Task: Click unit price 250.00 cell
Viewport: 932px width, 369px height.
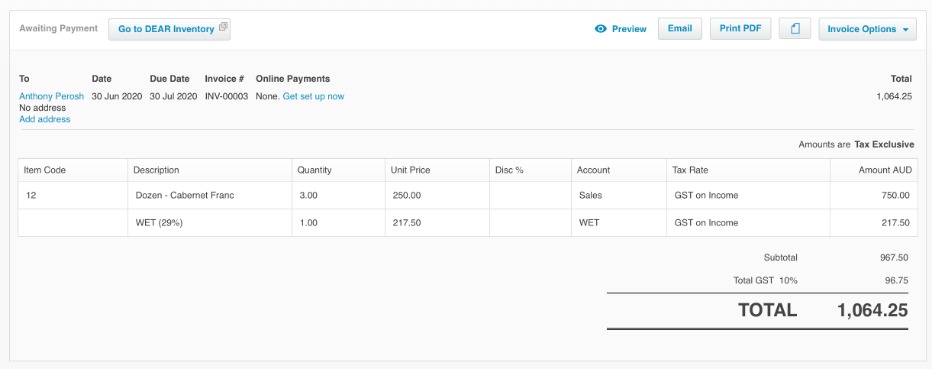Action: (x=437, y=195)
